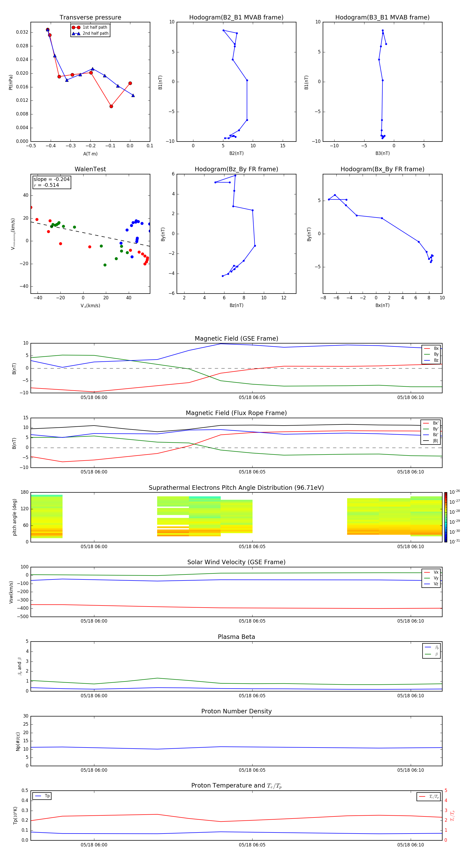This screenshot has width=473, height=868.
Task: Select the 'Bz' legend entry in GSE plot
Action: [431, 360]
